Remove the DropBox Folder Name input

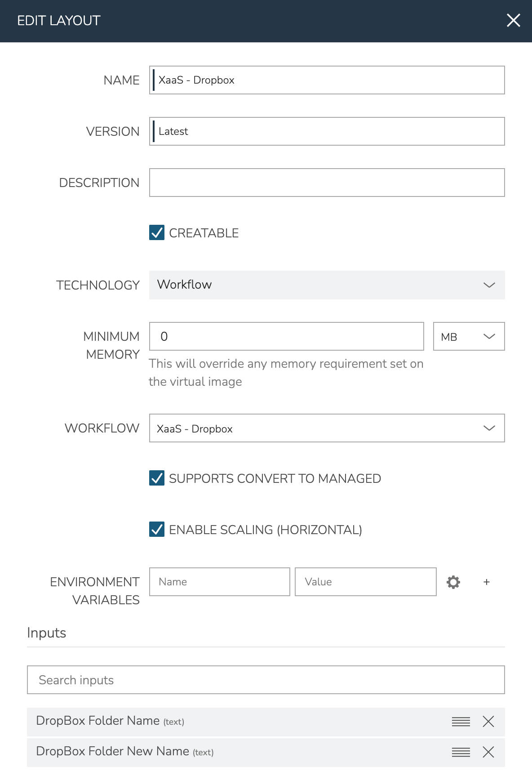(x=488, y=722)
